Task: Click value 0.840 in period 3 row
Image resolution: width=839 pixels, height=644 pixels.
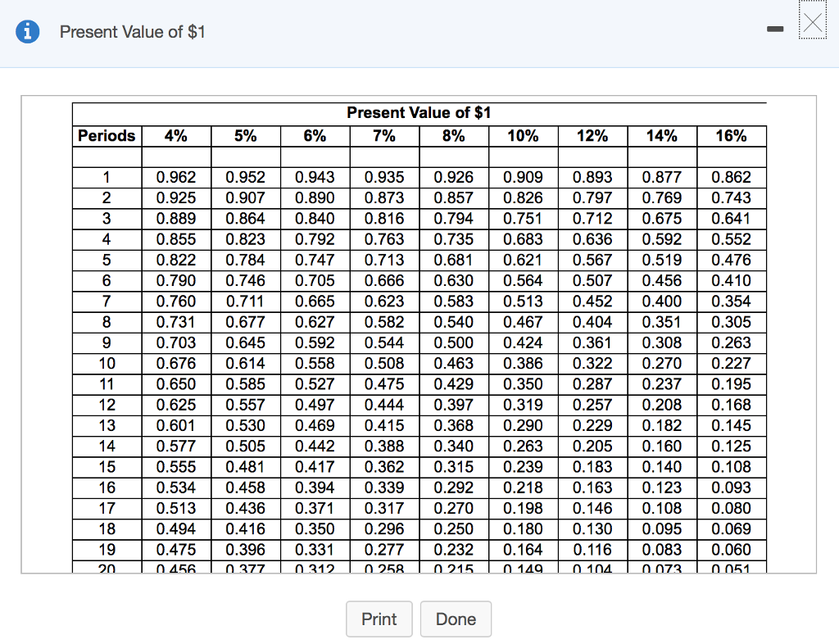Action: coord(315,219)
